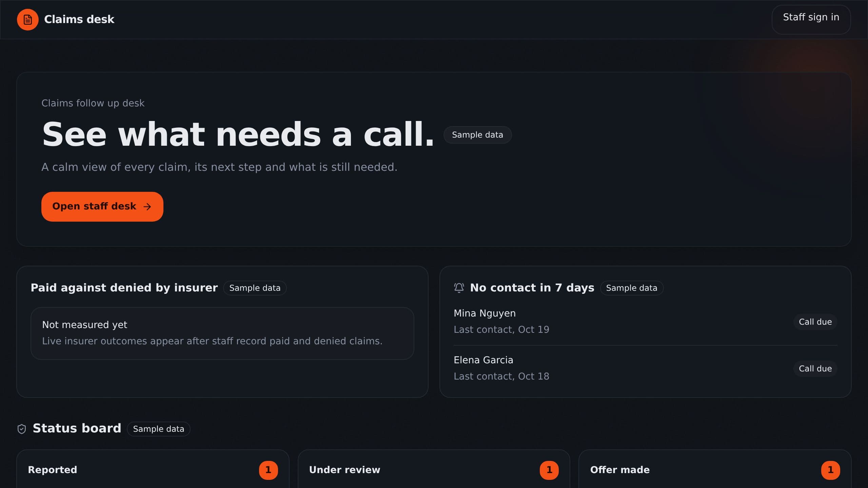Screen dimensions: 868x488
Task: Click the 'Last contact, Oct 19' text
Action: [501, 329]
